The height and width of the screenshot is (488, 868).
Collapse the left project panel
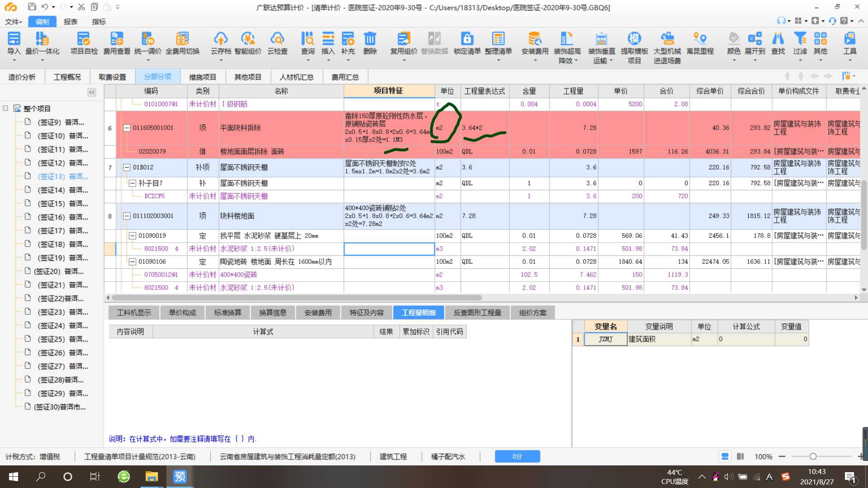tap(92, 92)
